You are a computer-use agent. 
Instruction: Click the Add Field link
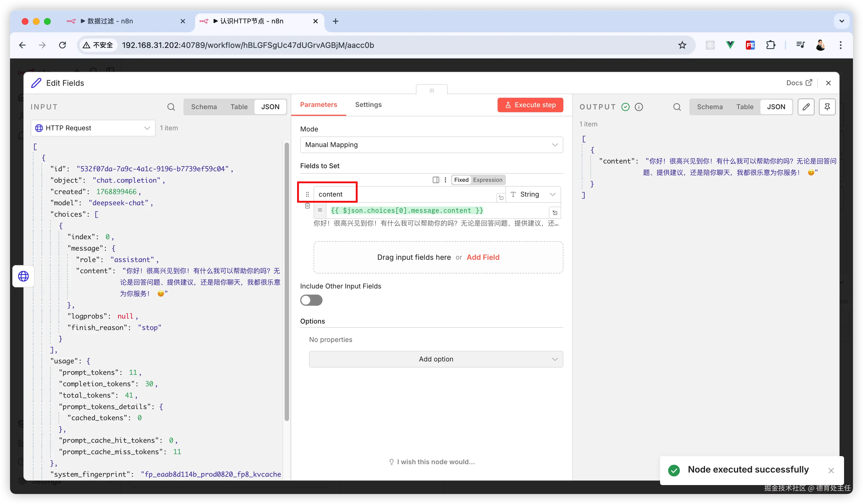(483, 257)
